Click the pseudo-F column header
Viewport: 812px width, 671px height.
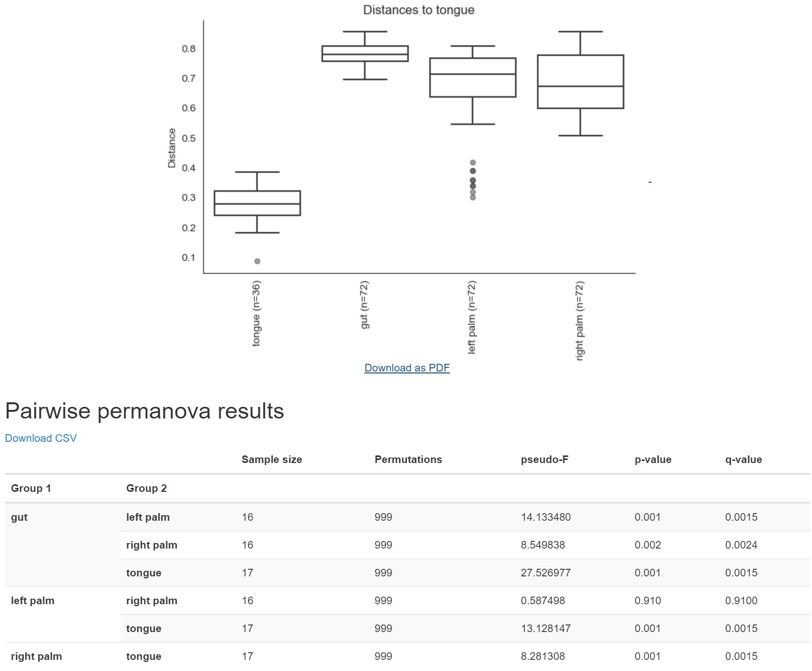[x=544, y=459]
